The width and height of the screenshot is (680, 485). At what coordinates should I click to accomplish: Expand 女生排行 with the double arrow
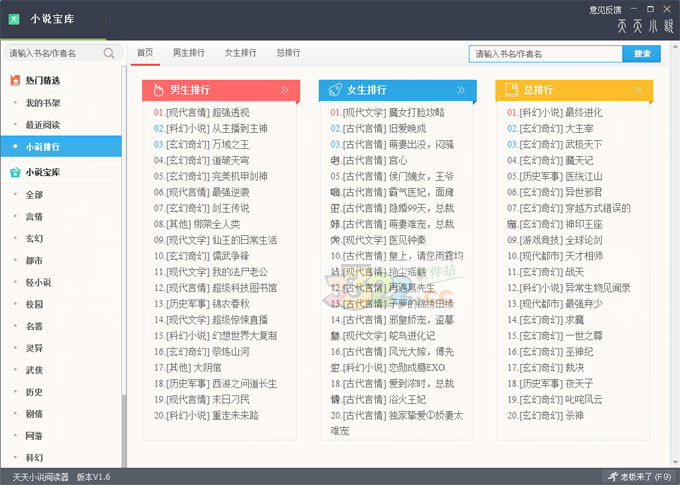pyautogui.click(x=461, y=90)
